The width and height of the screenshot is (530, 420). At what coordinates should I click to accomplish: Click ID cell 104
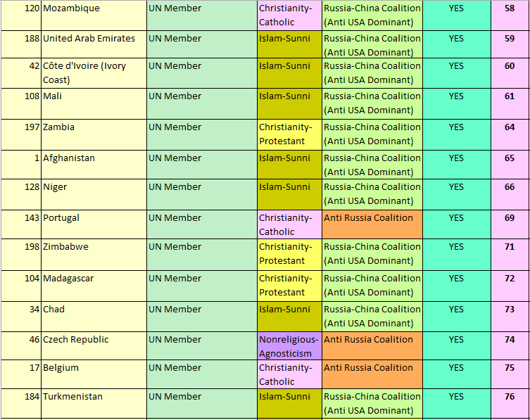pyautogui.click(x=21, y=286)
